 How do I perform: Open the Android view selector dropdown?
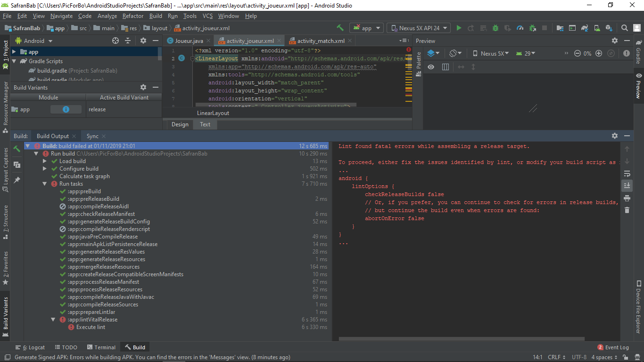coord(34,41)
